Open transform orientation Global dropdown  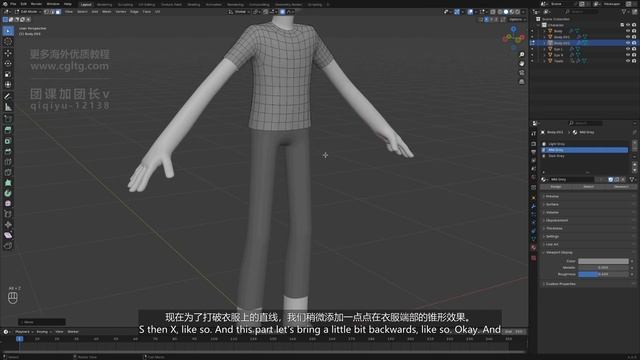(239, 12)
